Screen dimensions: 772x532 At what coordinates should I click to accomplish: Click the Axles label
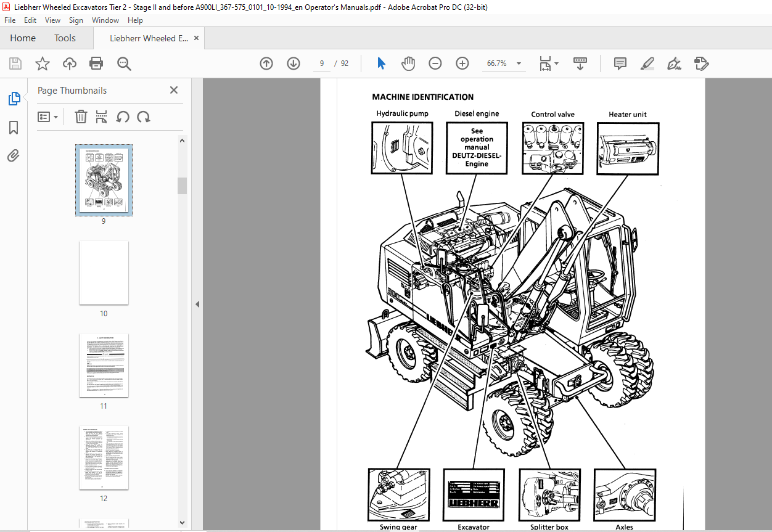tap(624, 527)
